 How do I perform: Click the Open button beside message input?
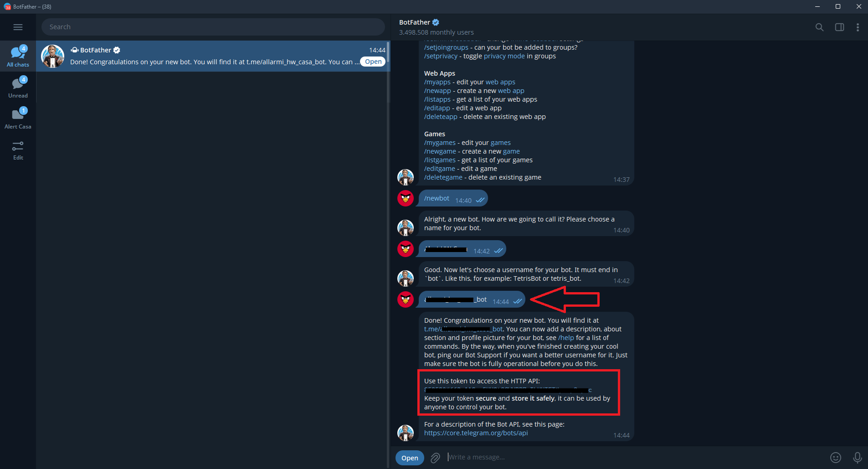[410, 458]
